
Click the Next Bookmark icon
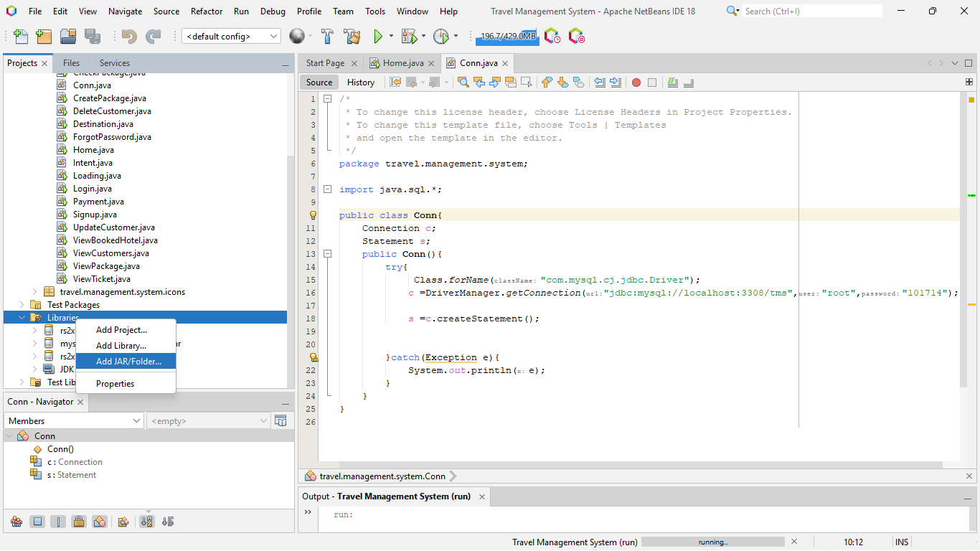(x=563, y=83)
